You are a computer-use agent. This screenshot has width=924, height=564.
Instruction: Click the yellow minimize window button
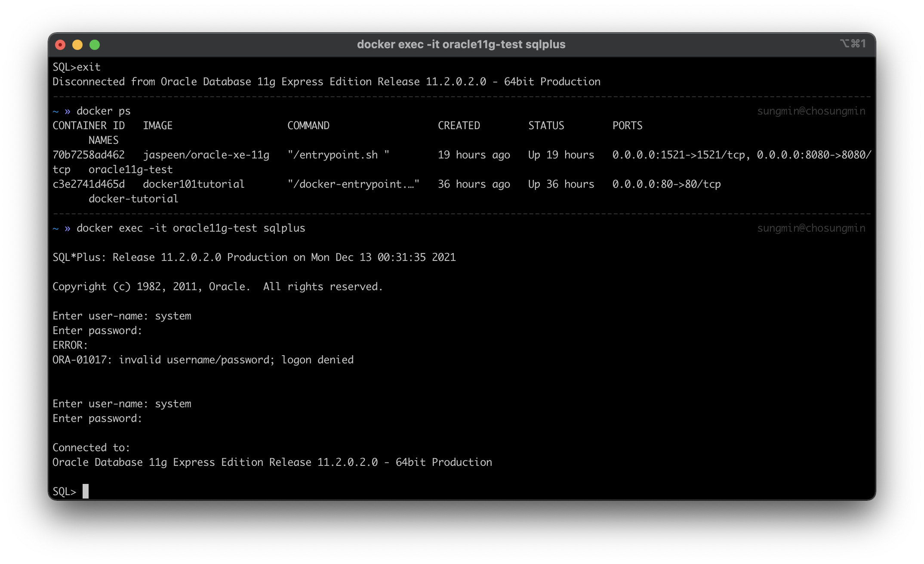point(77,45)
